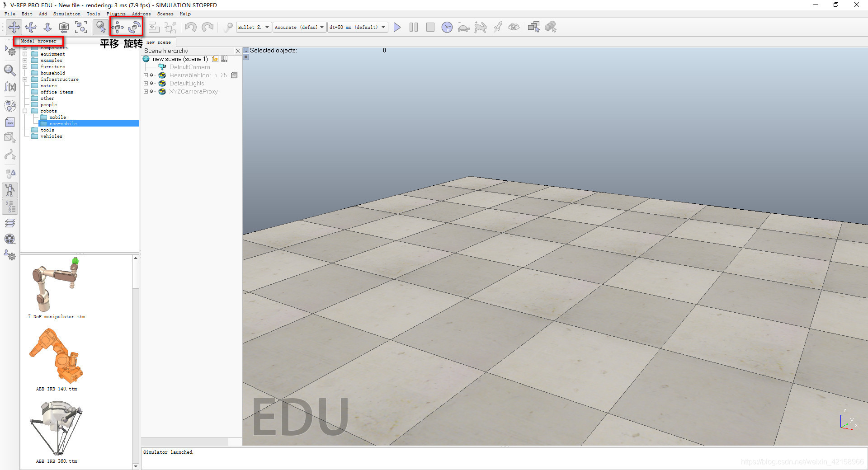Click the fit to view tool
This screenshot has height=470, width=868.
pos(81,27)
